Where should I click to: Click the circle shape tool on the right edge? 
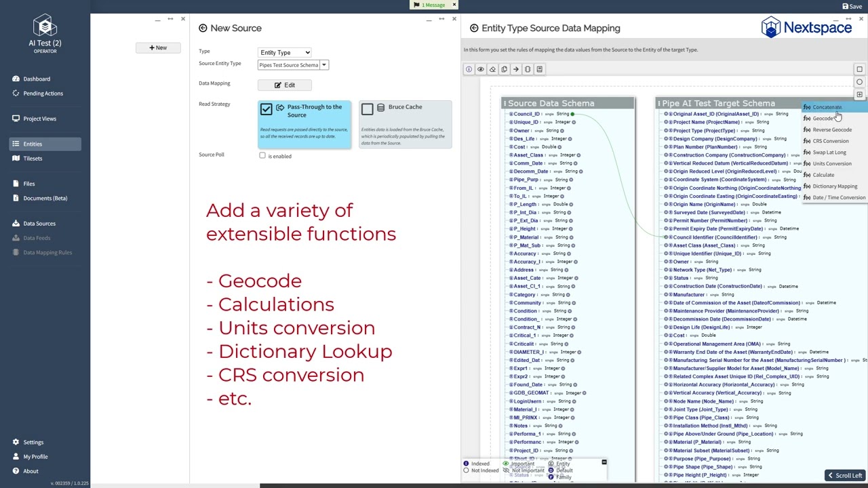point(859,82)
